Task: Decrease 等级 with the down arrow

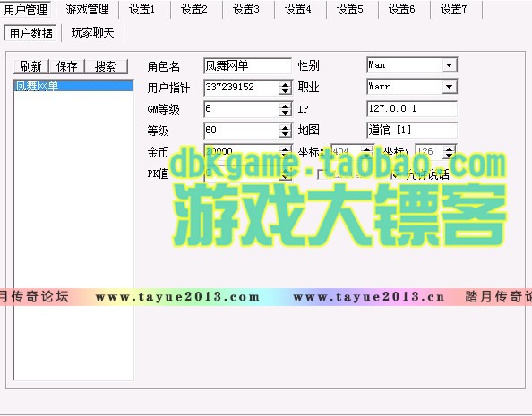Action: [286, 134]
